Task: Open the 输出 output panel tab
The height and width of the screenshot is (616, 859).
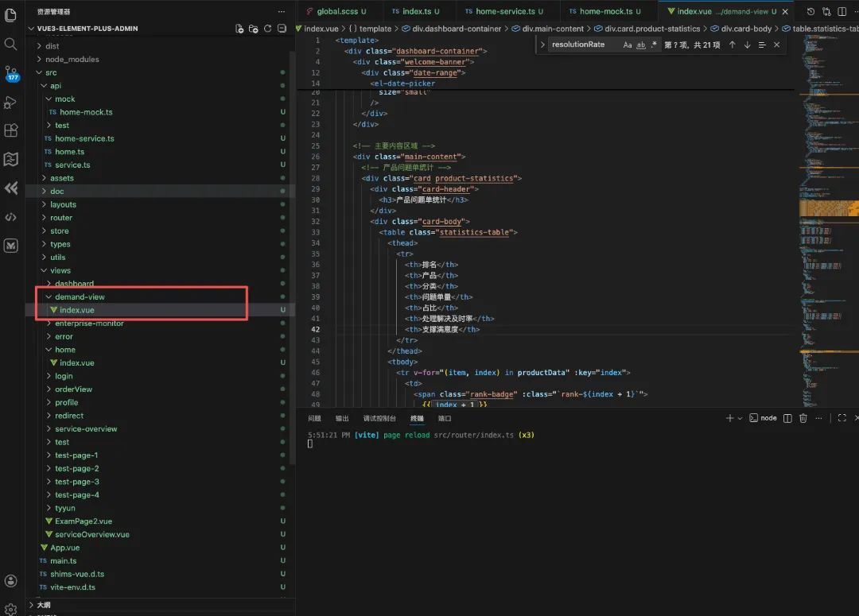Action: pyautogui.click(x=342, y=418)
